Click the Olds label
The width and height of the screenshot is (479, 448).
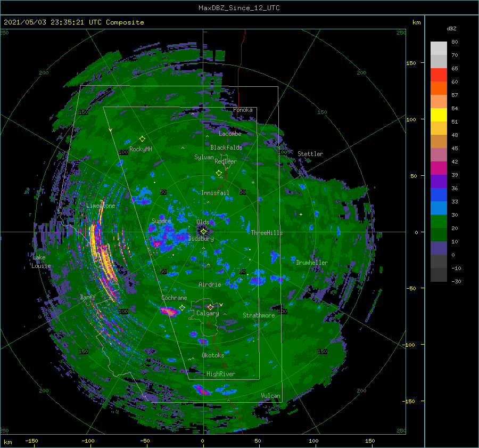tap(203, 222)
